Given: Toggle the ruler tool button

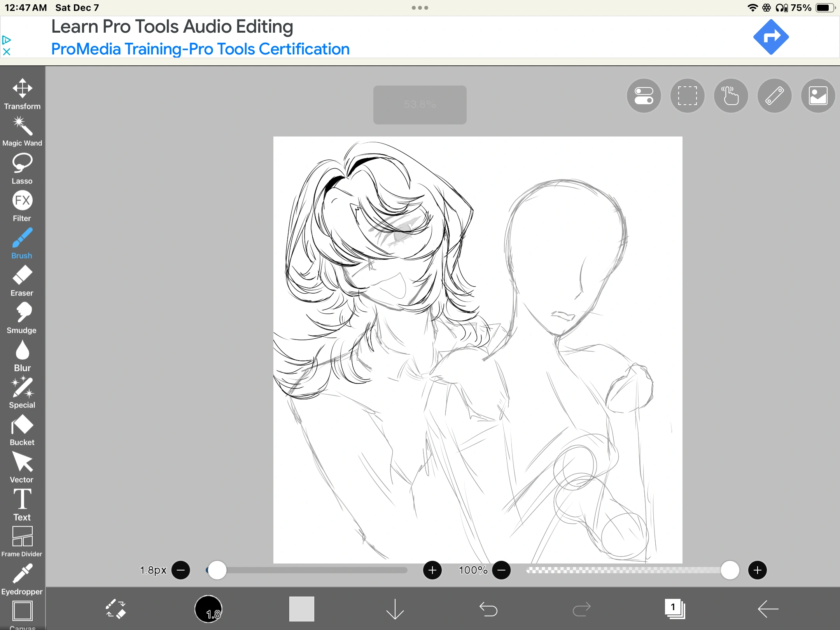Looking at the screenshot, I should (x=774, y=96).
